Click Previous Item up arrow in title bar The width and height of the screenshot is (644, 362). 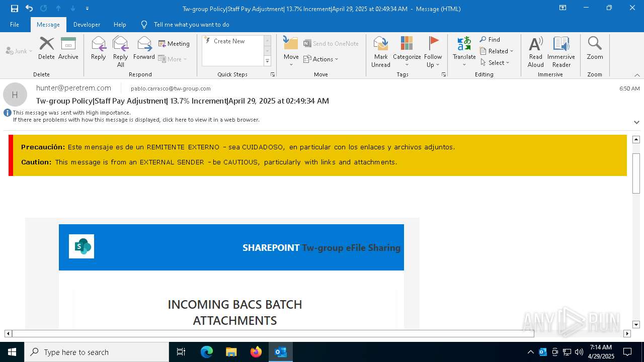[58, 8]
